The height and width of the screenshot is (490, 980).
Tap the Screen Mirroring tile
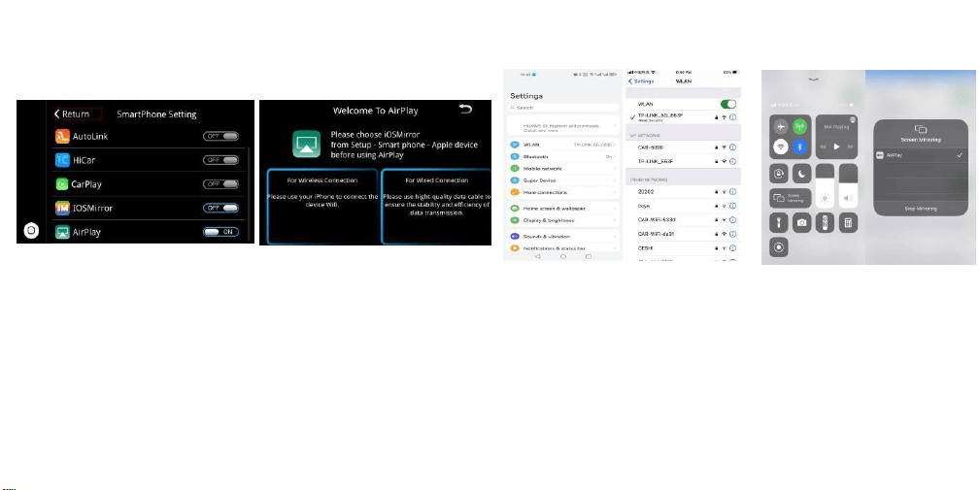pos(790,198)
